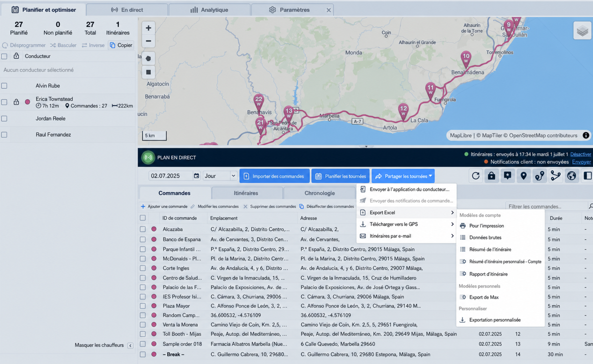Tick the Alcazaba order checkbox
Screen dimensions: 593x364
click(x=143, y=229)
